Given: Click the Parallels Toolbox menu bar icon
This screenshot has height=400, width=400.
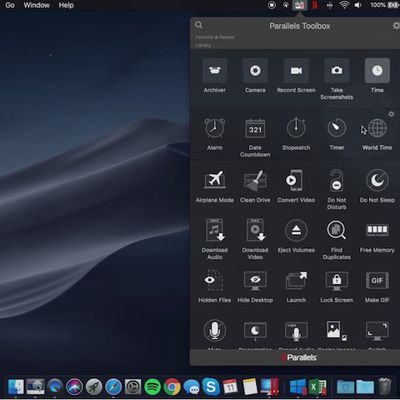Looking at the screenshot, I should [x=299, y=5].
